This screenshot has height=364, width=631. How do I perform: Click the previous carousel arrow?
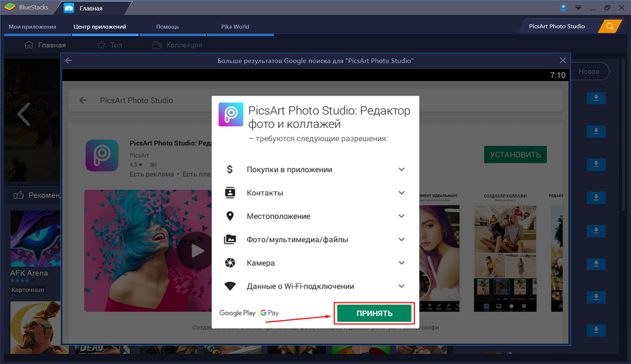24,115
